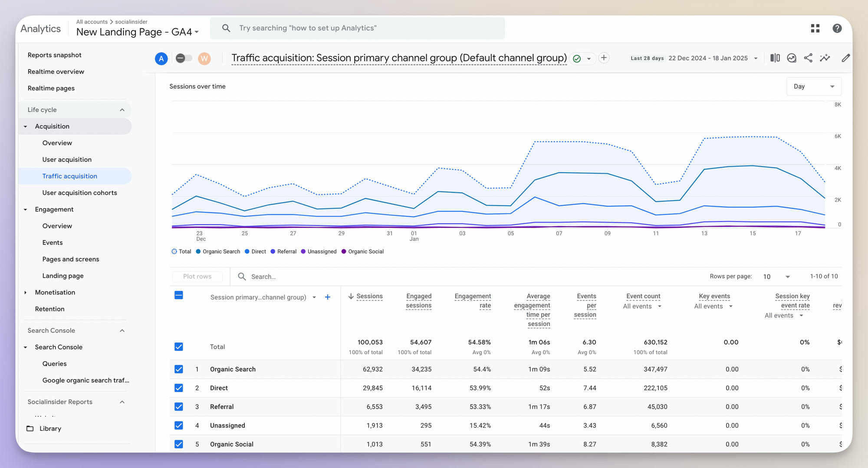Viewport: 868px width, 468px height.
Task: Click the search magnifier icon in top bar
Action: click(226, 28)
